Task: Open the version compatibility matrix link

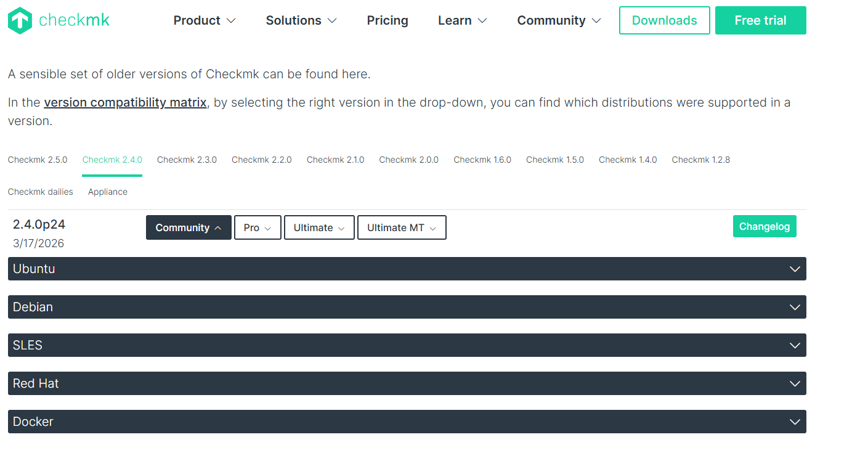Action: pyautogui.click(x=125, y=102)
